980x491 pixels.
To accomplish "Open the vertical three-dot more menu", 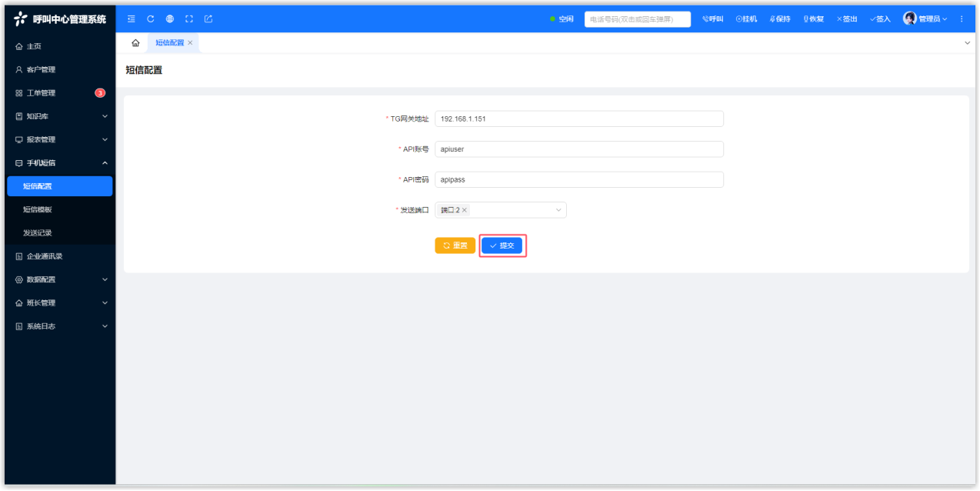I will pos(962,19).
